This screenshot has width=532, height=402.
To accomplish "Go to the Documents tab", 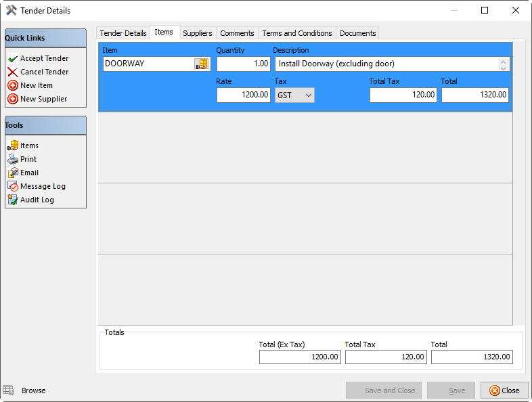I will click(357, 33).
